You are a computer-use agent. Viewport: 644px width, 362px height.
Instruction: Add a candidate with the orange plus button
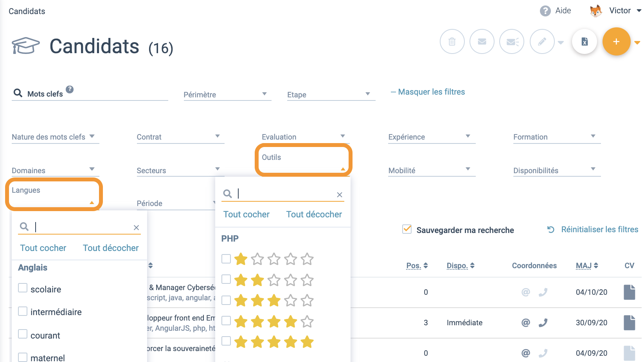point(616,41)
